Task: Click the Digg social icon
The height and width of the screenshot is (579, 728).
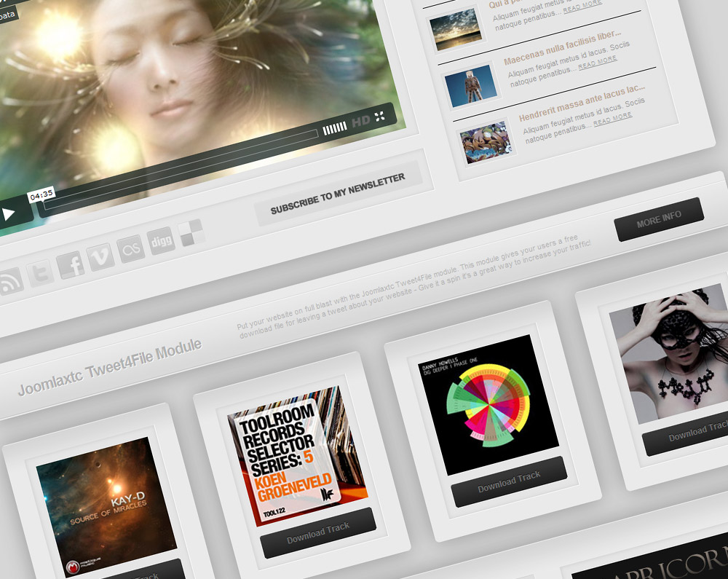Action: click(161, 241)
